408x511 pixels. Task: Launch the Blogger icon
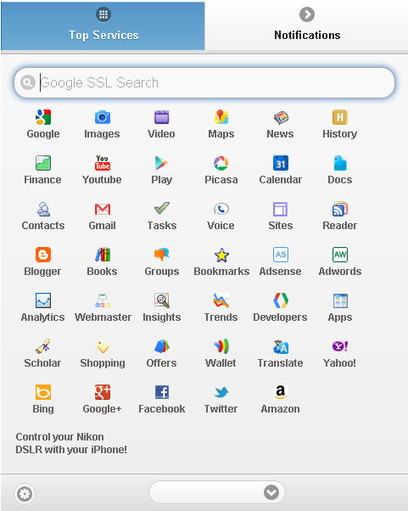click(x=43, y=255)
